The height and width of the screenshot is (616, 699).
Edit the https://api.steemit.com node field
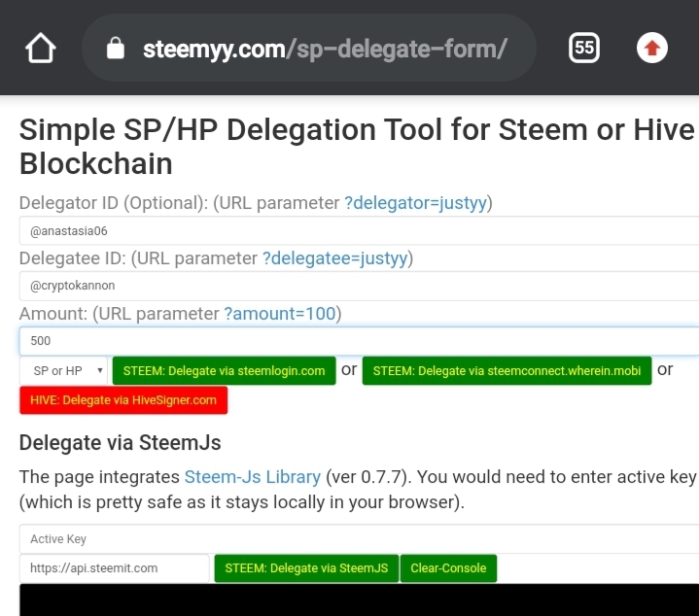114,567
